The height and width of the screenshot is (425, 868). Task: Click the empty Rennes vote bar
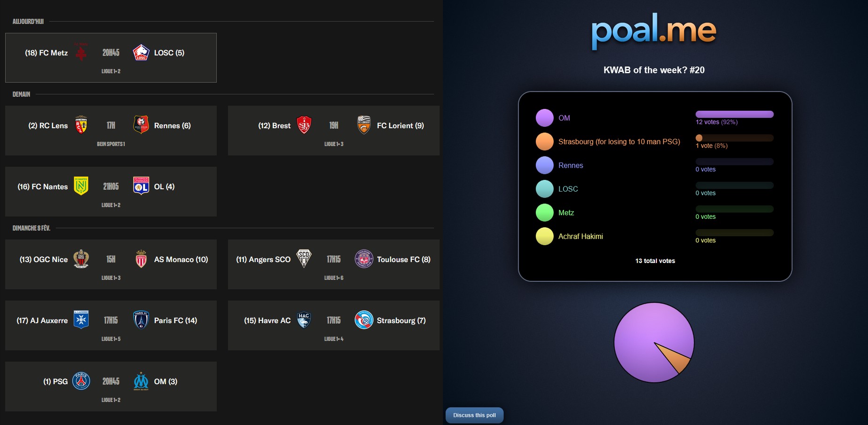click(734, 162)
